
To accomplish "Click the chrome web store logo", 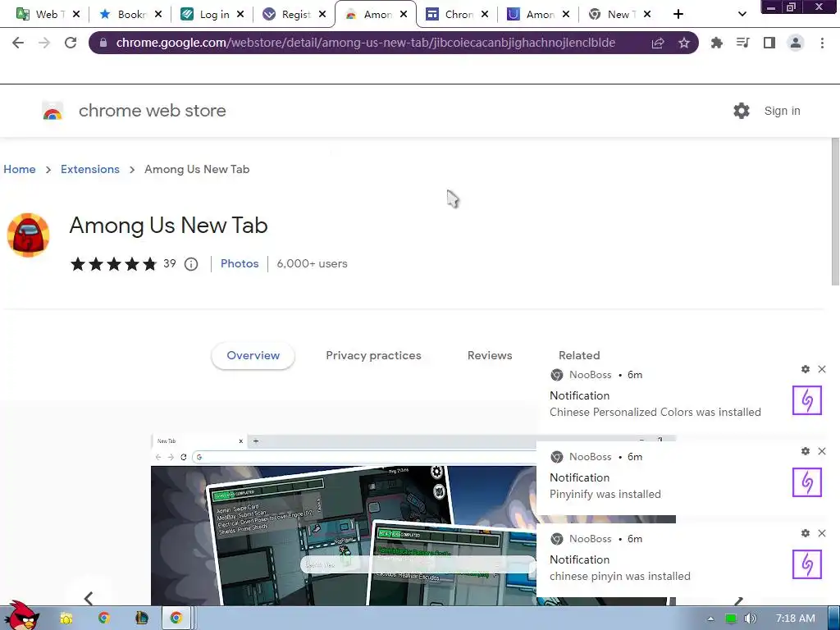I will click(52, 111).
